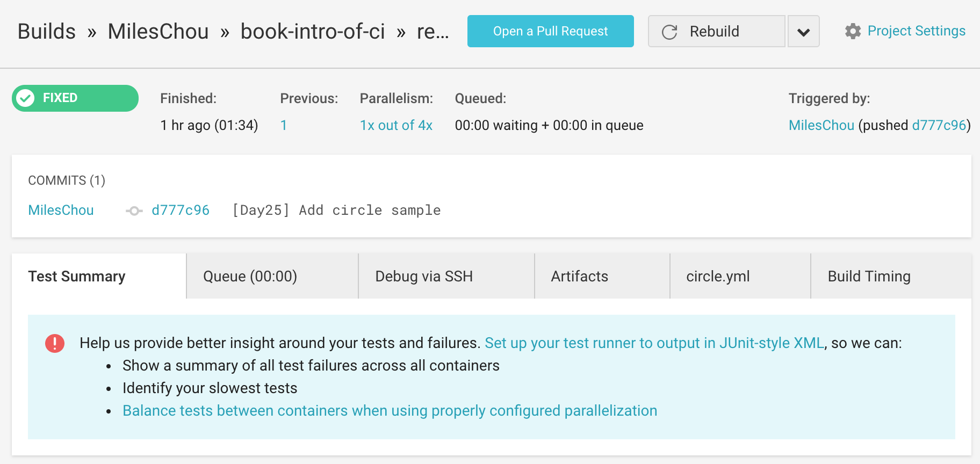980x464 pixels.
Task: Open the d777c96 commit link in commits list
Action: click(x=181, y=210)
